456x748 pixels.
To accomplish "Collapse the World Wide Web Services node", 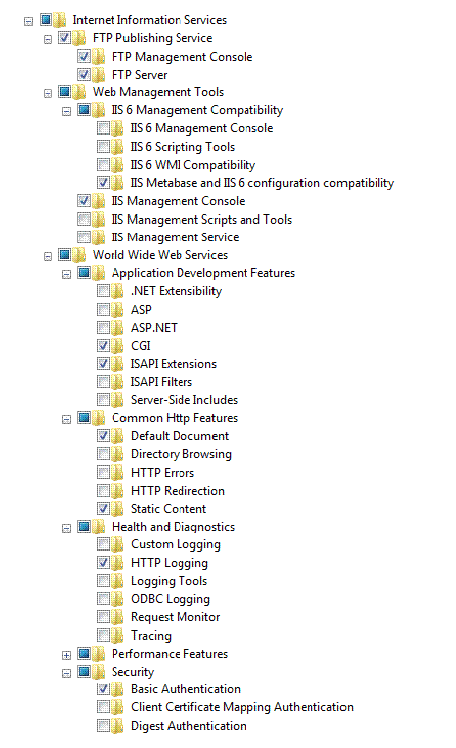I will 48,257.
